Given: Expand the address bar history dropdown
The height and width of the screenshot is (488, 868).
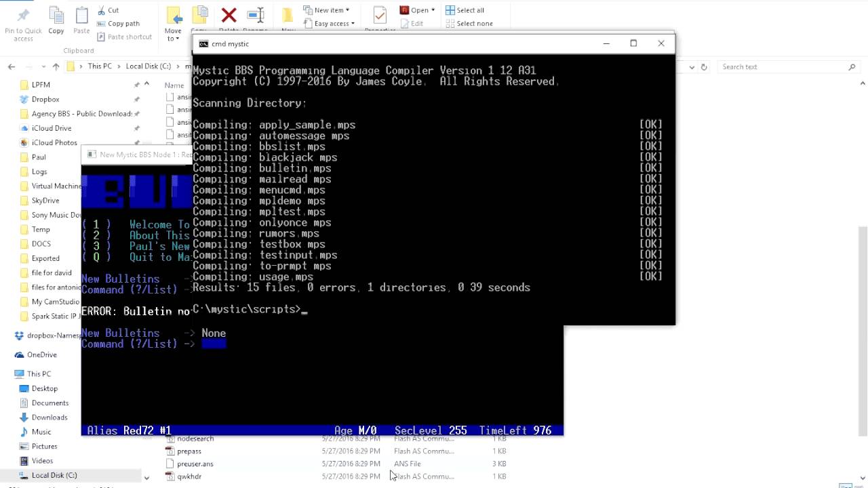Looking at the screenshot, I should 692,66.
